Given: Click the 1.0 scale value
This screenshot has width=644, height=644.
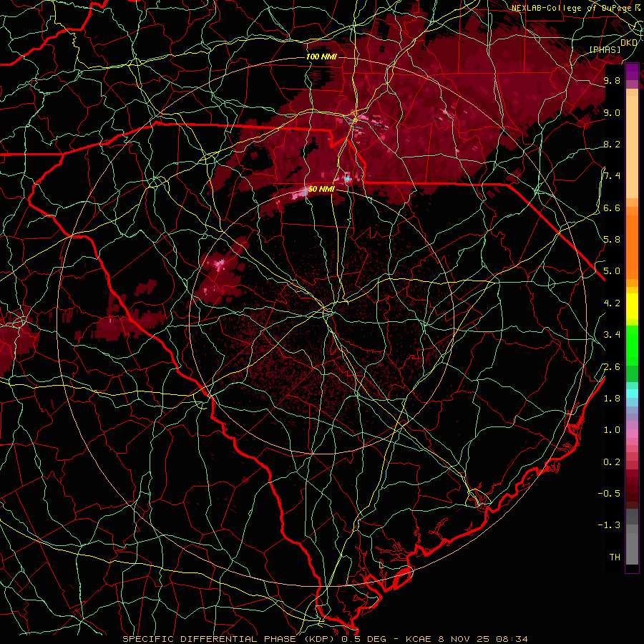Looking at the screenshot, I should [612, 430].
